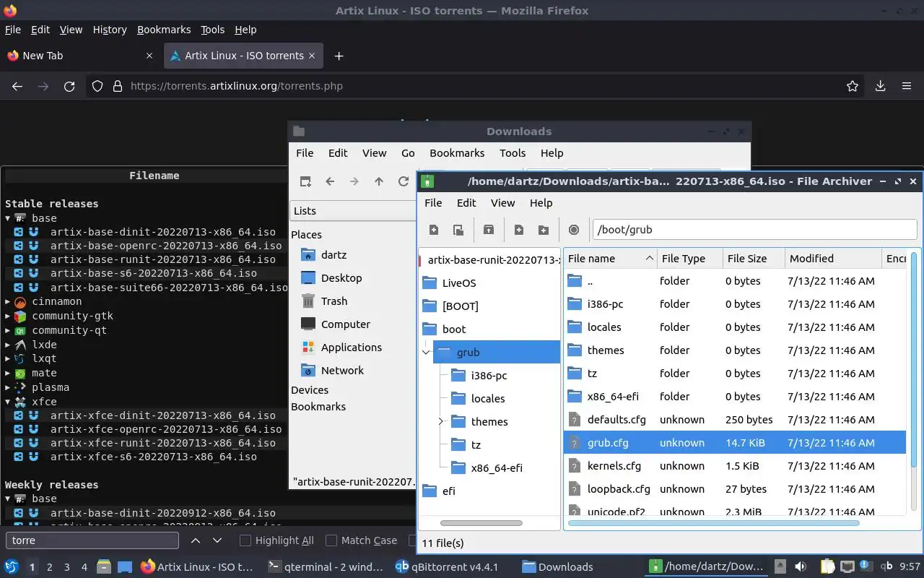Reload the folder in Downloads file manager
Image resolution: width=924 pixels, height=578 pixels.
click(404, 181)
